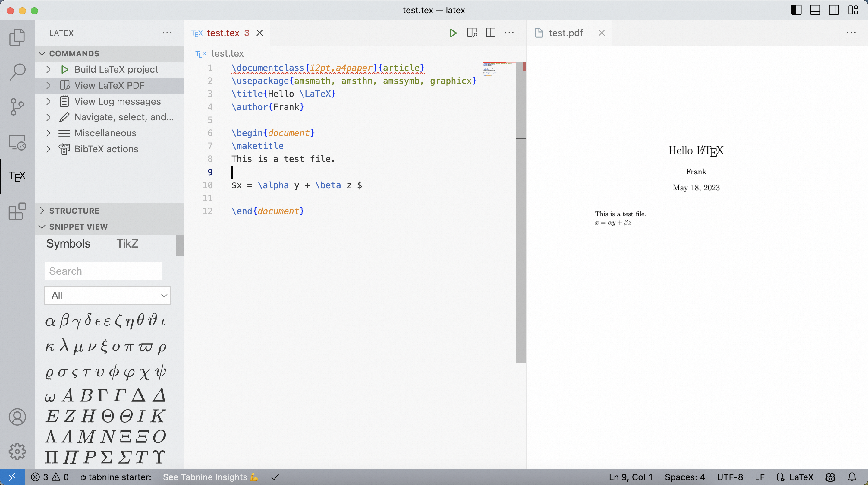The width and height of the screenshot is (868, 485).
Task: Toggle the secondary side bar
Action: (x=834, y=10)
